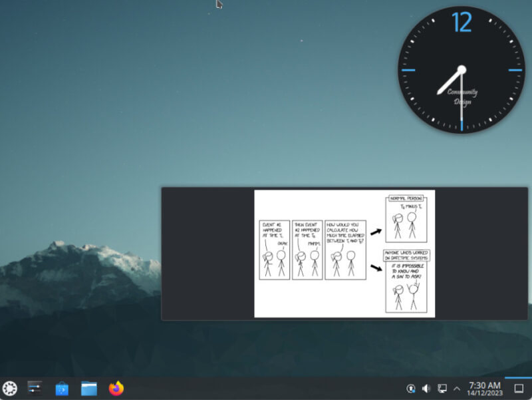Open the network connections tray icon
Screen dimensions: 532x400
[442, 387]
